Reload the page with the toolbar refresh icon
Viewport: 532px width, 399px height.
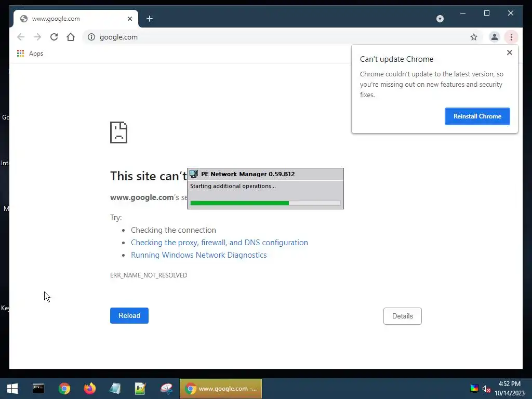(x=54, y=37)
